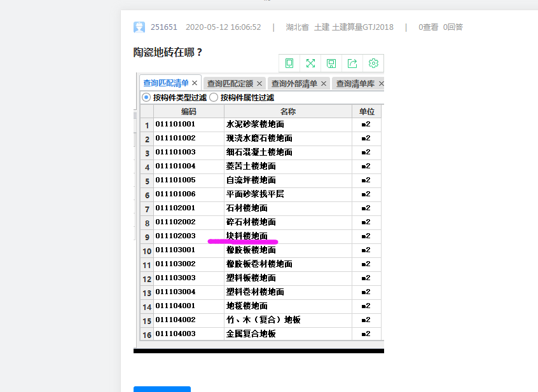Click the page view icon in image toolbar
Screen dimensions: 538x392
289,64
